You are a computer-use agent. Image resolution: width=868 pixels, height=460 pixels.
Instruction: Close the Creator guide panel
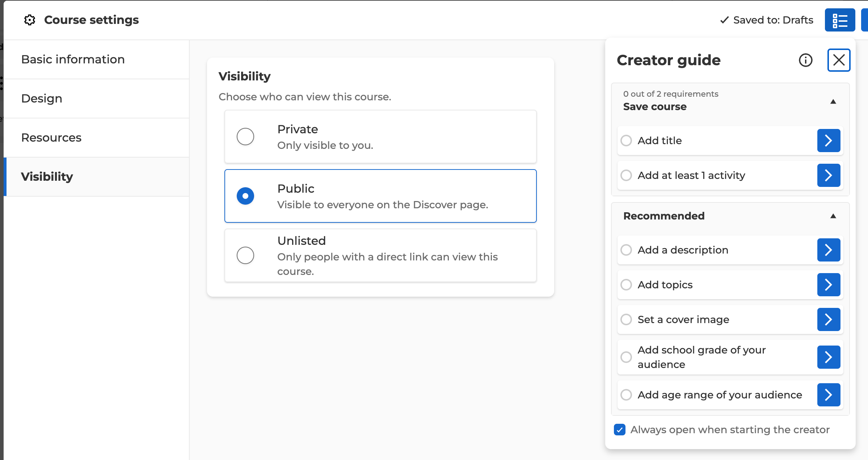point(839,60)
